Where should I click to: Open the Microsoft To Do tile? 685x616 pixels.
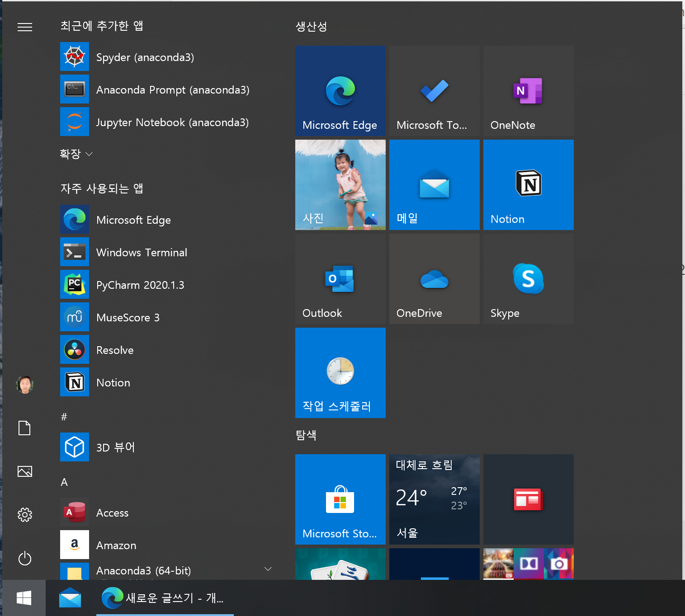pos(435,91)
